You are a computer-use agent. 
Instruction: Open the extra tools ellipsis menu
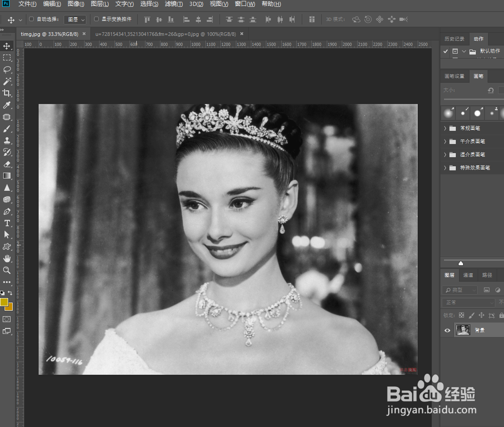[x=7, y=282]
